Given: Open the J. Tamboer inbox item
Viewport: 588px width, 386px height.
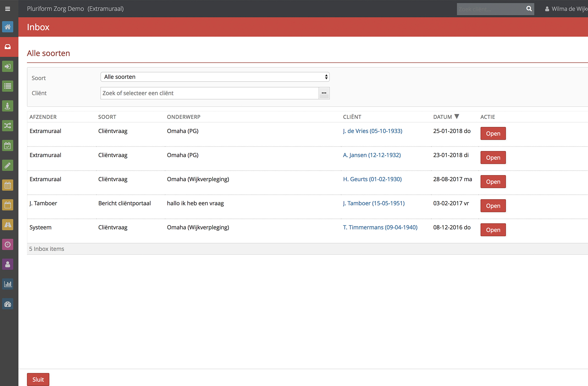Looking at the screenshot, I should [x=493, y=206].
